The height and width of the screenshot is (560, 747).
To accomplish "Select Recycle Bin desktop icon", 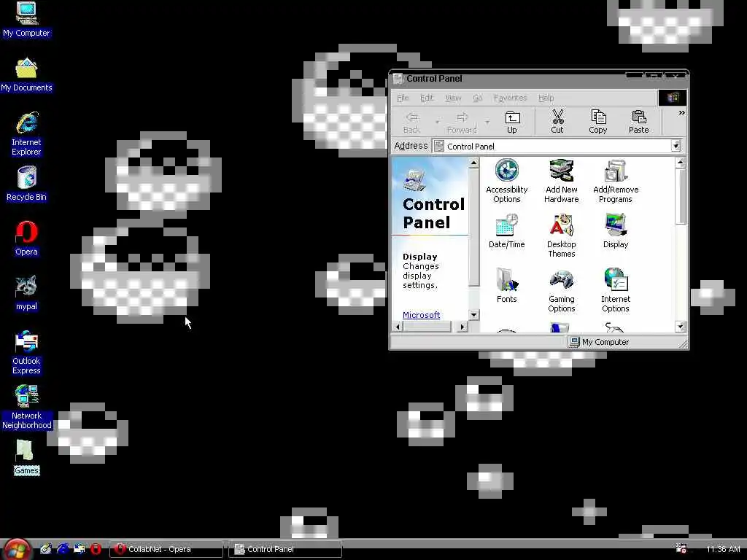I will click(26, 184).
